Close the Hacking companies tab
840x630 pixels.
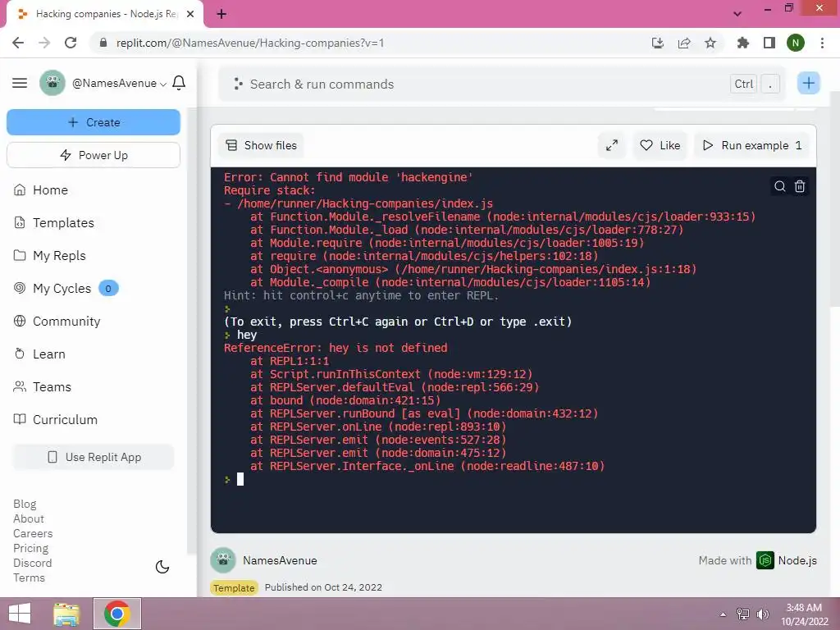(190, 14)
